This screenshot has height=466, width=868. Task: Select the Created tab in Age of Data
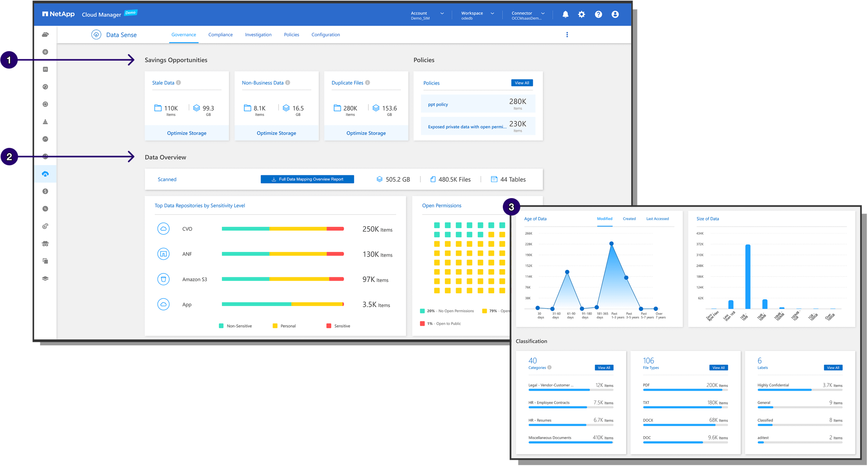[629, 218]
